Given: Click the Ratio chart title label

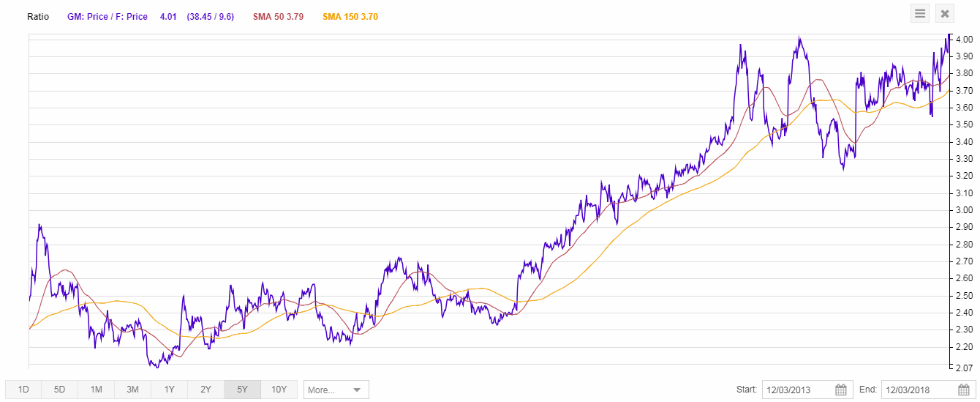Looking at the screenshot, I should point(38,16).
